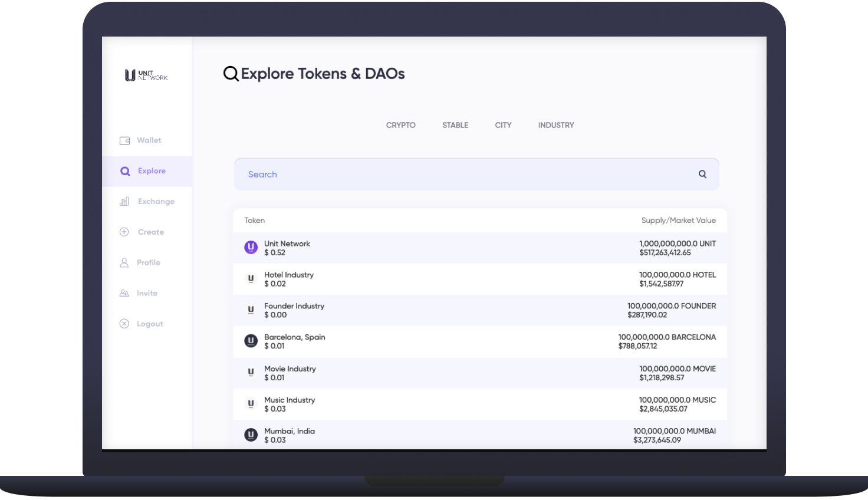Click the 100,000,000.0 MOVIE supply value

pos(678,369)
